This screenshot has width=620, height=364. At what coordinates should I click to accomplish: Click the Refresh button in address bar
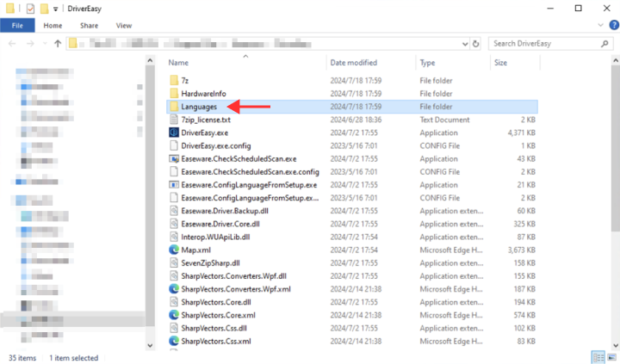476,43
